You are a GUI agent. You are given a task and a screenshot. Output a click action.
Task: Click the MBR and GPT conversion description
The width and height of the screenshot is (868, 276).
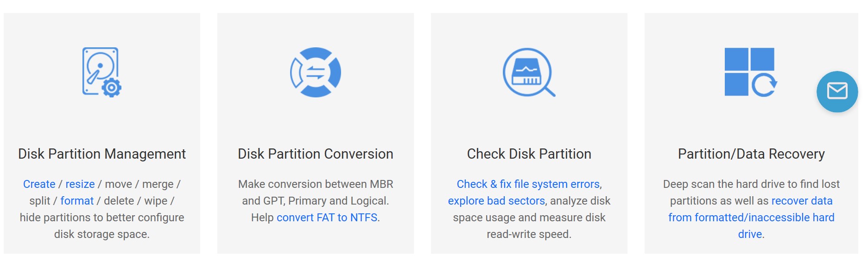pyautogui.click(x=316, y=193)
